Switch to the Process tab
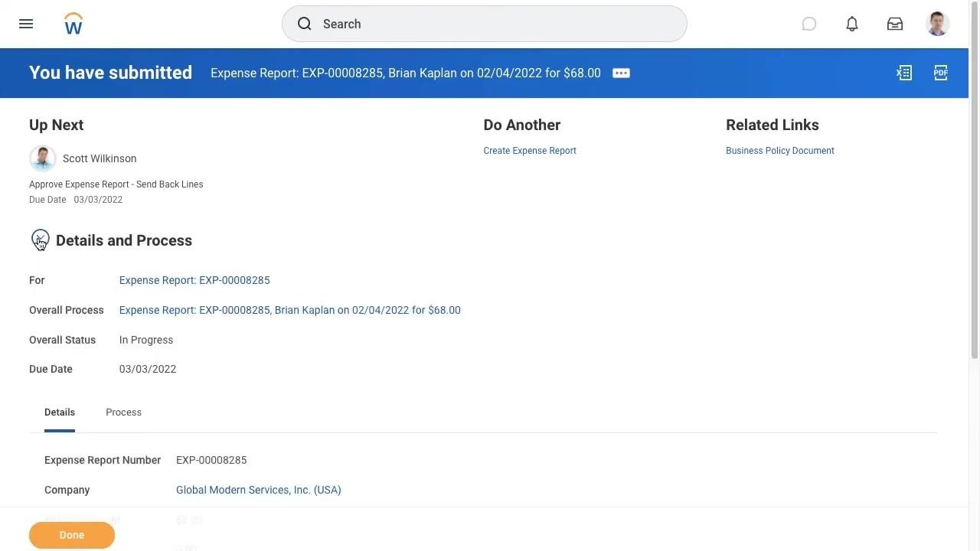This screenshot has width=980, height=551. click(123, 412)
